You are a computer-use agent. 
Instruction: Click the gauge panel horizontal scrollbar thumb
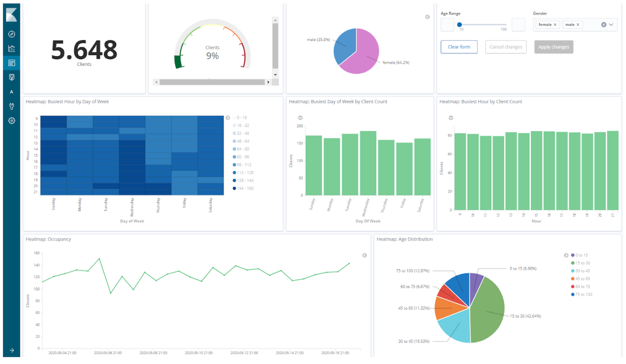point(212,82)
